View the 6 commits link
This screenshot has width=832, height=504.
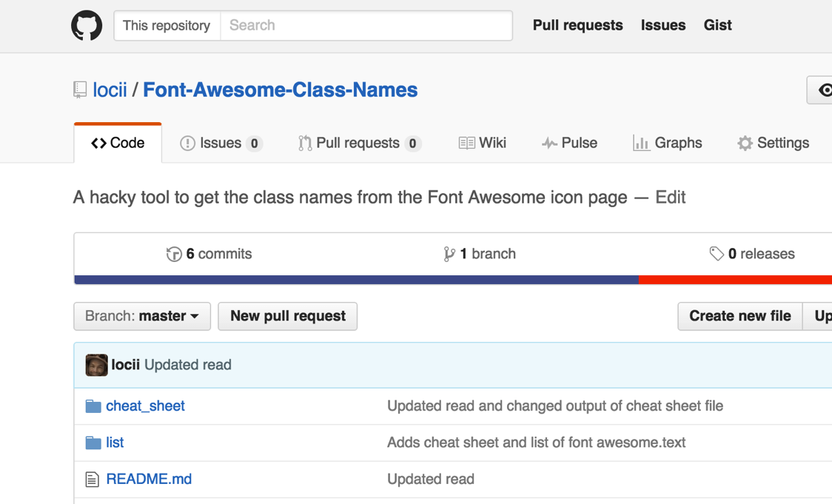209,254
